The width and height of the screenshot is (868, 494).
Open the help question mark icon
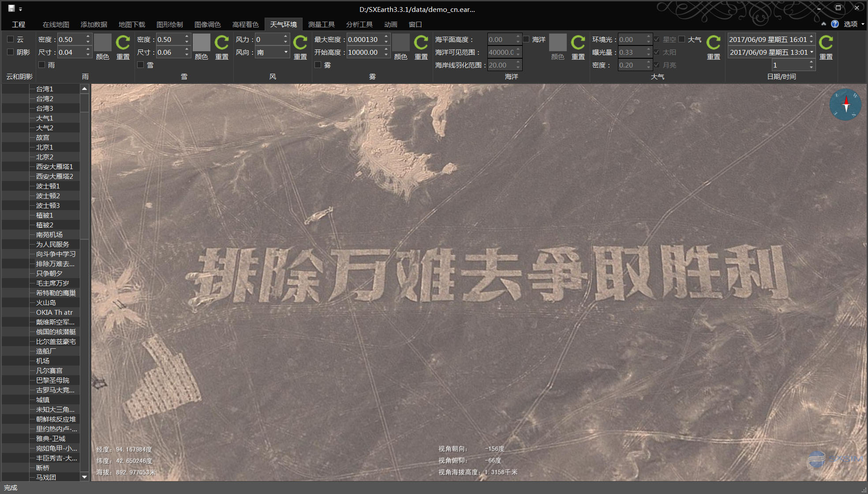tap(835, 24)
